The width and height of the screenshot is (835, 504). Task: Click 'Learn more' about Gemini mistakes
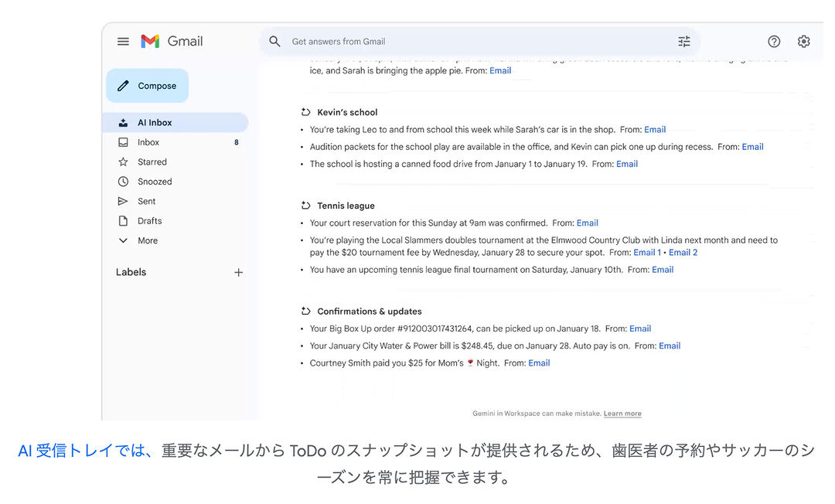pos(622,414)
